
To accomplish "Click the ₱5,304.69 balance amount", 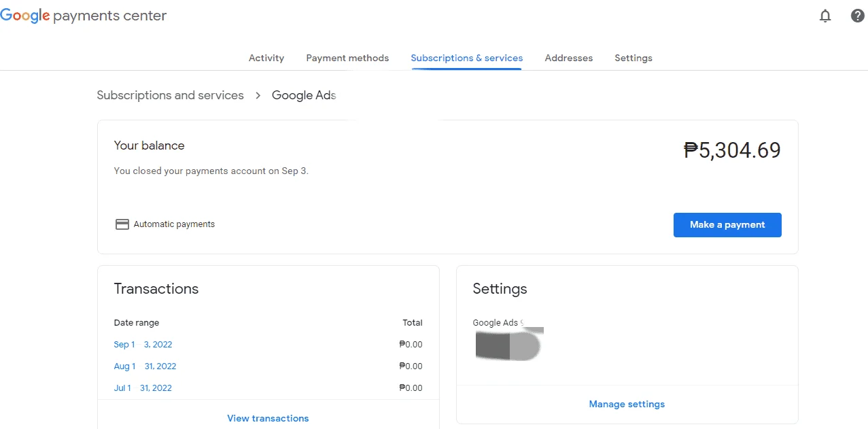I will pos(732,150).
